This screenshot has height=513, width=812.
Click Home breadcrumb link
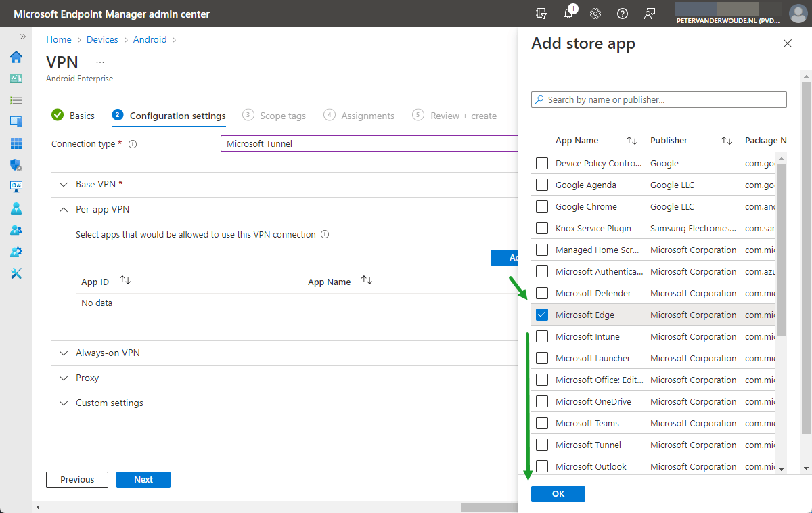click(x=59, y=40)
